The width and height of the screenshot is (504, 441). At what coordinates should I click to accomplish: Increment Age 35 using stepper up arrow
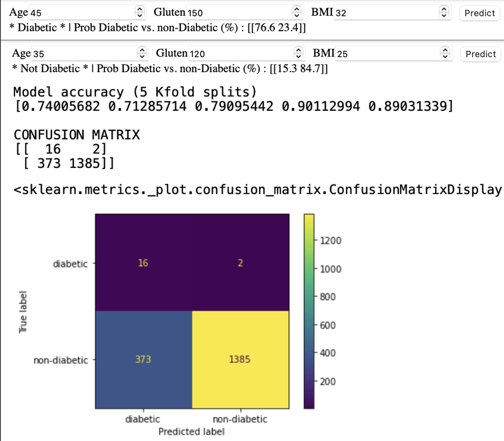click(x=142, y=50)
